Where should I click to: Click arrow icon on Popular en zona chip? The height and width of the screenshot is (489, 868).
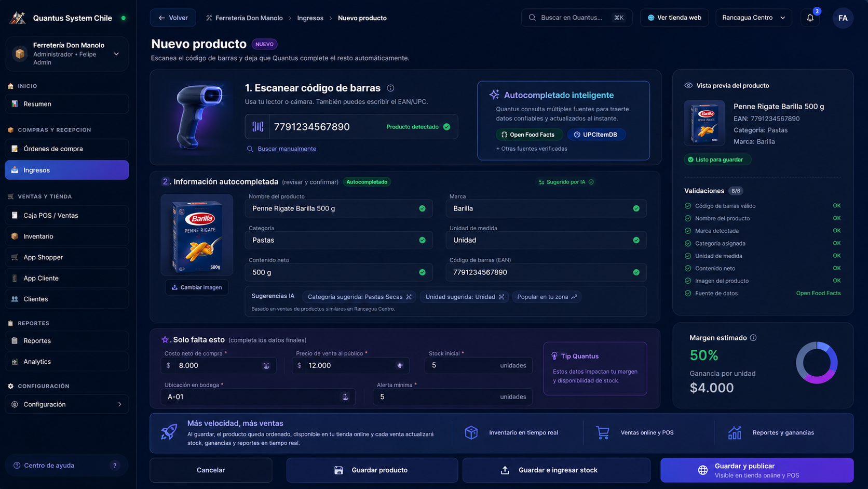574,297
